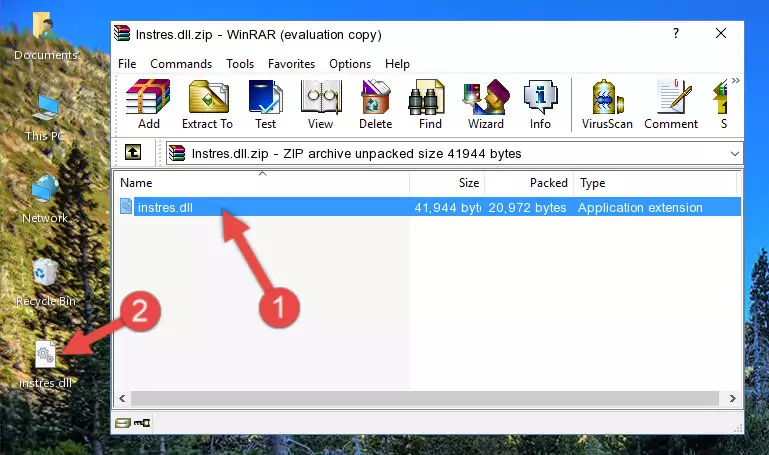Screen dimensions: 769x455
Task: Open the Commands menu
Action: pos(181,64)
